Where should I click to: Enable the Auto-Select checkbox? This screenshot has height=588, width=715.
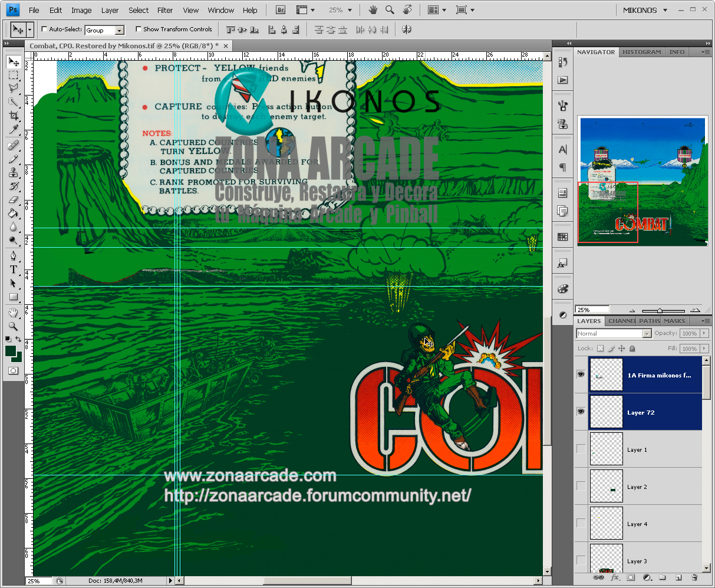44,29
